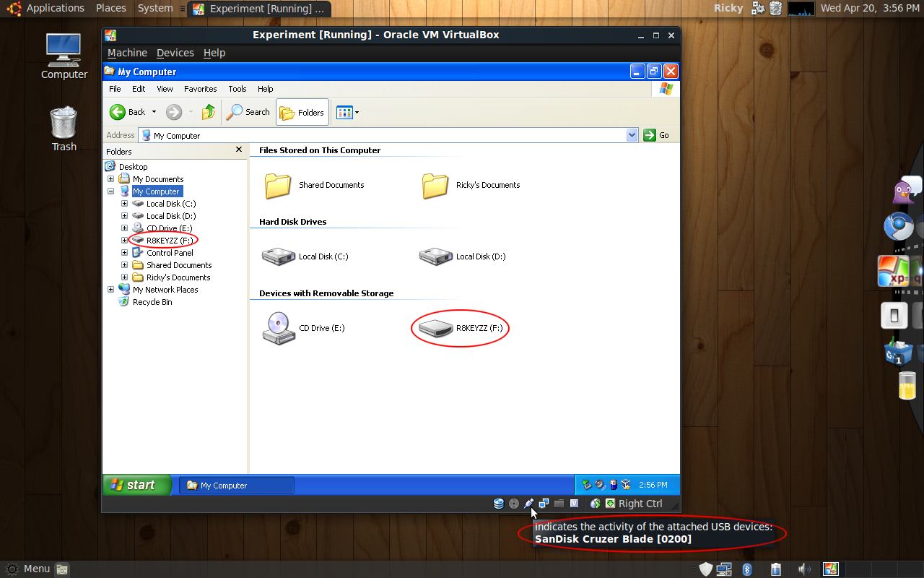
Task: Open the Edit menu
Action: point(139,89)
